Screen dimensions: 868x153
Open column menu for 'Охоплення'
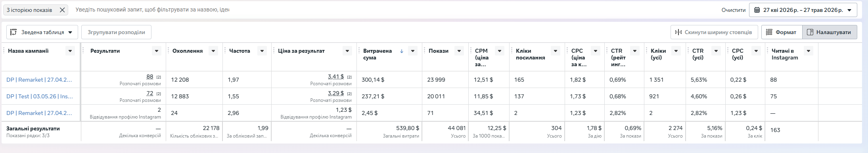coord(213,51)
